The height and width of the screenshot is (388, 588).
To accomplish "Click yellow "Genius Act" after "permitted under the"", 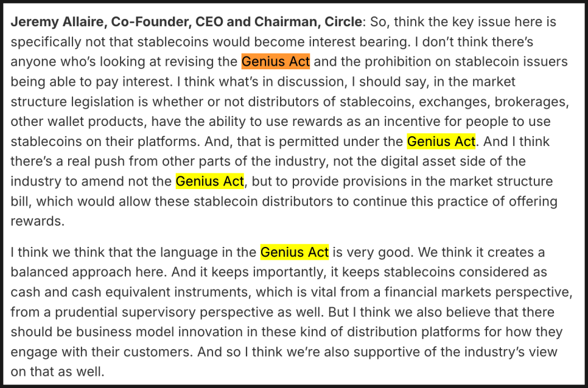I will point(441,142).
